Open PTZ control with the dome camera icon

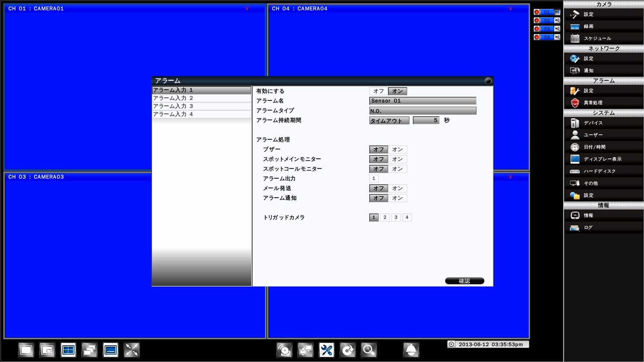411,350
